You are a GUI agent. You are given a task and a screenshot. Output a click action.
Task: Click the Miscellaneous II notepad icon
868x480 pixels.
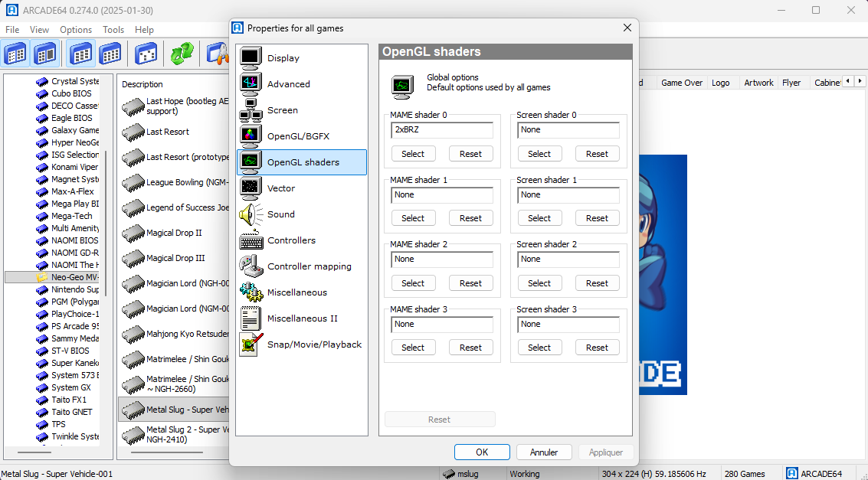tap(251, 318)
